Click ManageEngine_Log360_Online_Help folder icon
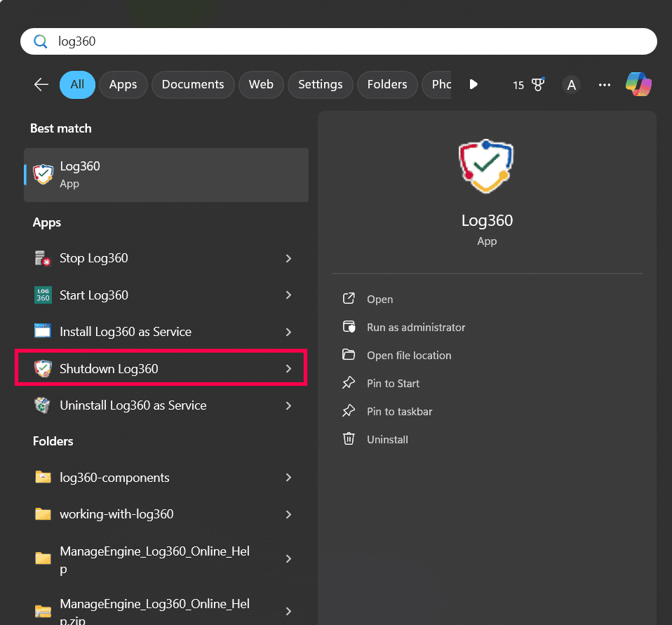This screenshot has height=625, width=672. 43,558
